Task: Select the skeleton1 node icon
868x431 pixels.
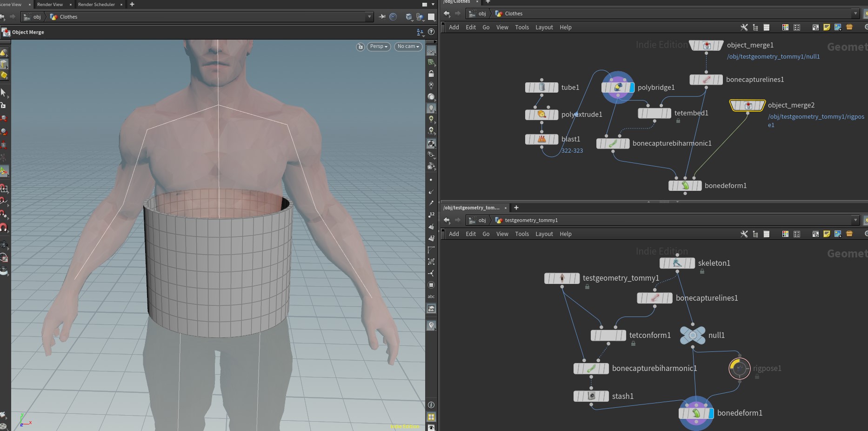Action: [677, 263]
